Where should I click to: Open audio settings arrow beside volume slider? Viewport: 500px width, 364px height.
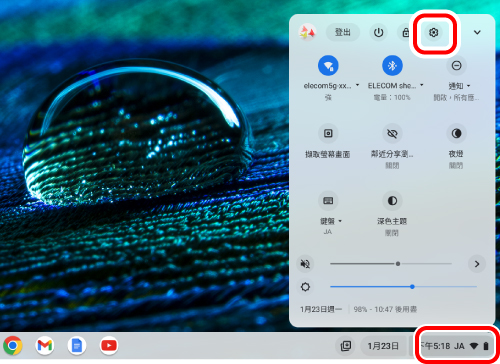pyautogui.click(x=477, y=264)
